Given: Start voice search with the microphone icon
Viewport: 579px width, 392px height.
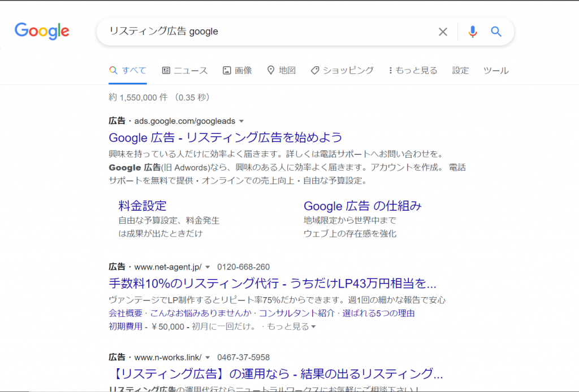Looking at the screenshot, I should tap(472, 32).
